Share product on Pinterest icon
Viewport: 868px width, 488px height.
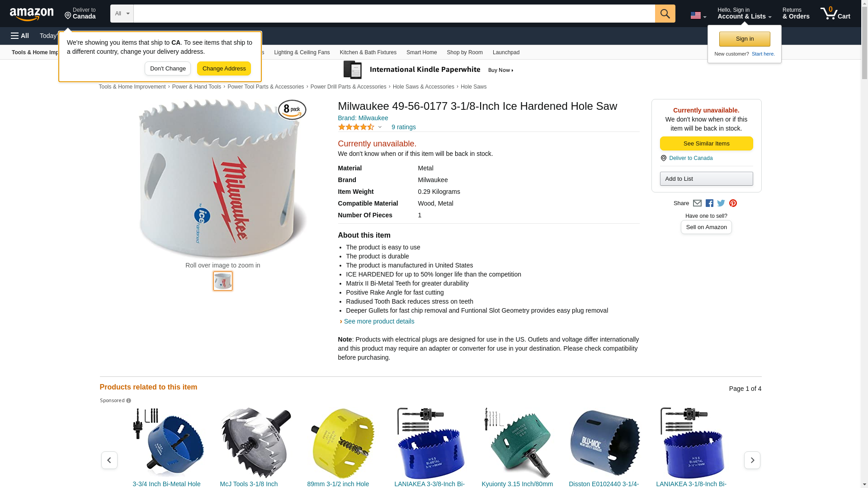click(x=733, y=203)
